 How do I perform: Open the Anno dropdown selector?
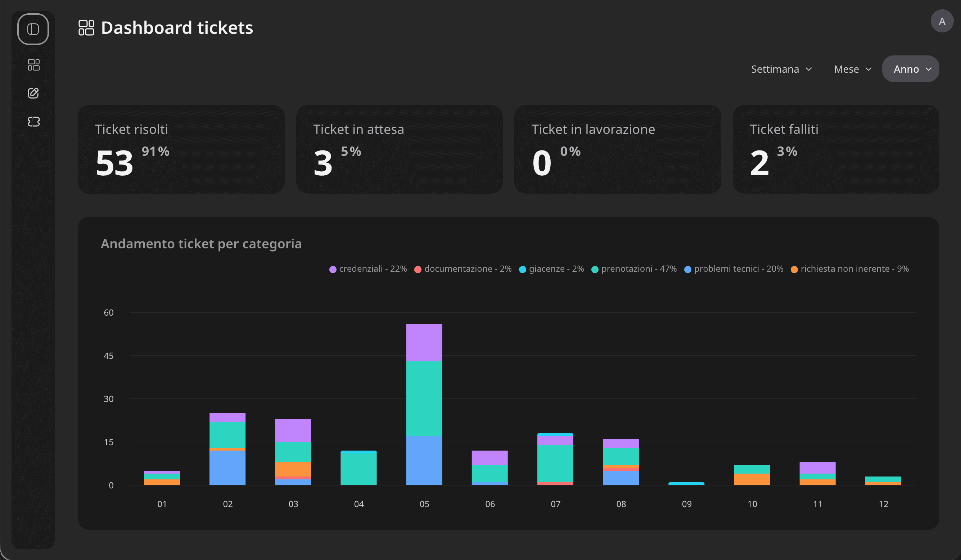[910, 69]
